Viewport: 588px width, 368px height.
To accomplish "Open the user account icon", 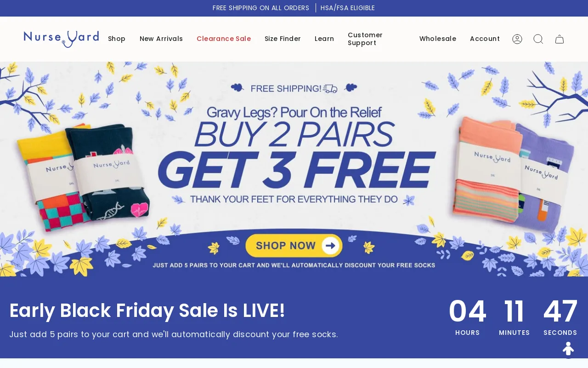I will pyautogui.click(x=517, y=39).
